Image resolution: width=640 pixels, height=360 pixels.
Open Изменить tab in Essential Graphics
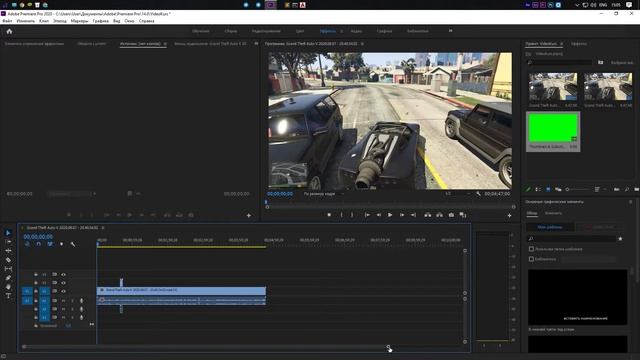point(553,213)
